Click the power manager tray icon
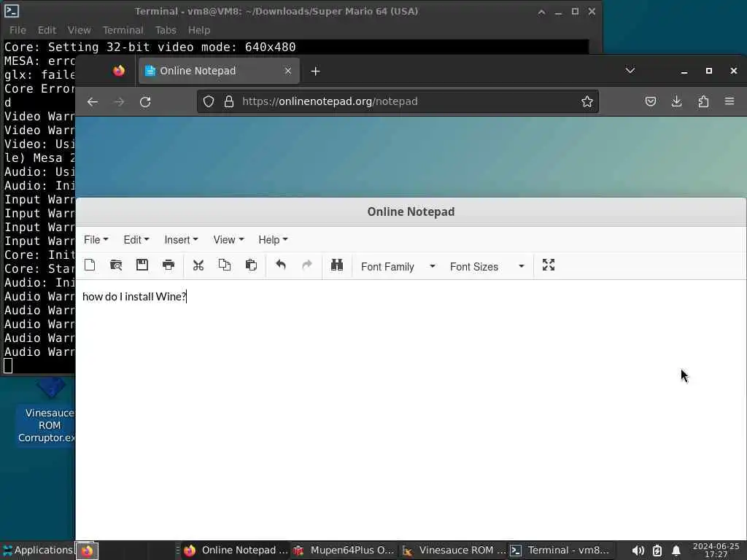Screen dimensions: 747x560 click(657, 551)
